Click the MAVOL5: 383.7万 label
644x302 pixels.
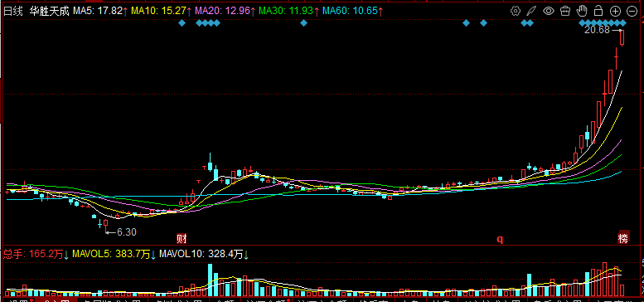pos(114,255)
